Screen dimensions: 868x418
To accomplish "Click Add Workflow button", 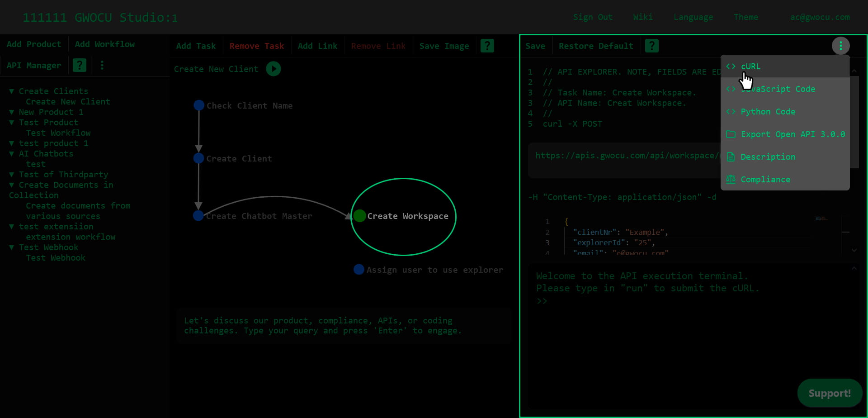I will (105, 44).
